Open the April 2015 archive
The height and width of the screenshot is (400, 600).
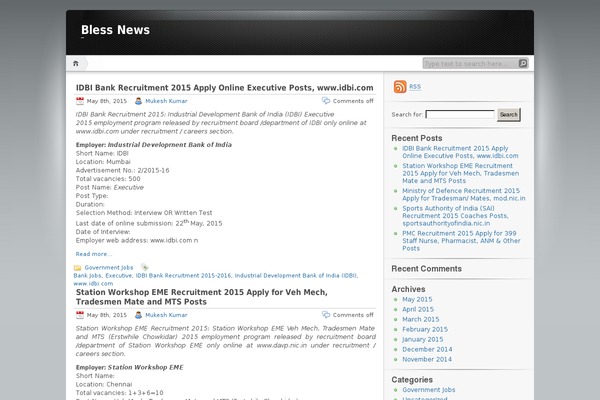(418, 309)
